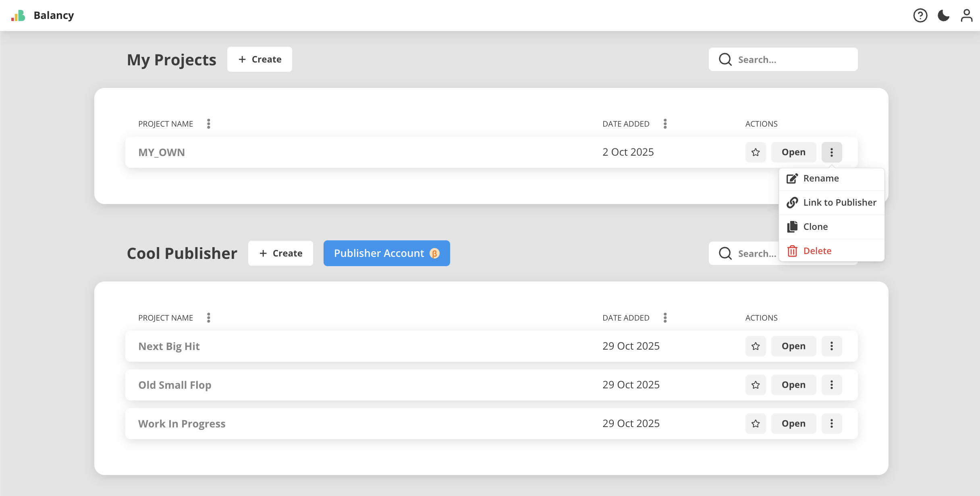The width and height of the screenshot is (980, 496).
Task: Expand the Old Small Flop kebab menu
Action: [x=832, y=385]
